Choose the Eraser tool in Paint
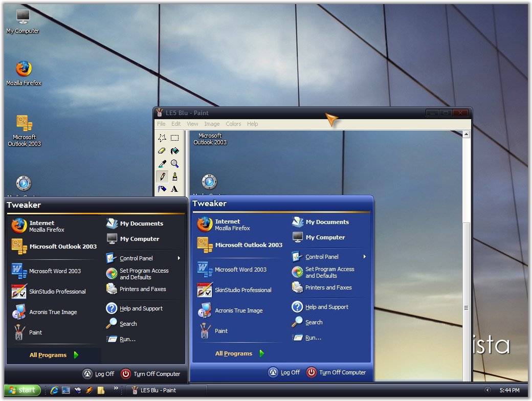 coord(162,150)
